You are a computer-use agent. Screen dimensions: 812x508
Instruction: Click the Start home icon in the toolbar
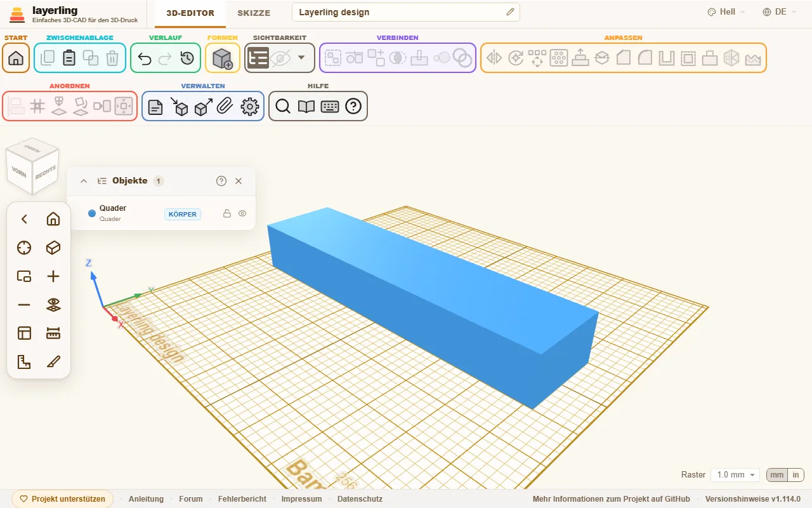tap(16, 58)
